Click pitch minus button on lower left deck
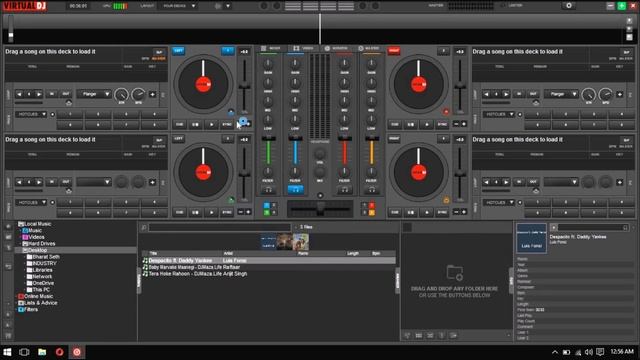 240,212
